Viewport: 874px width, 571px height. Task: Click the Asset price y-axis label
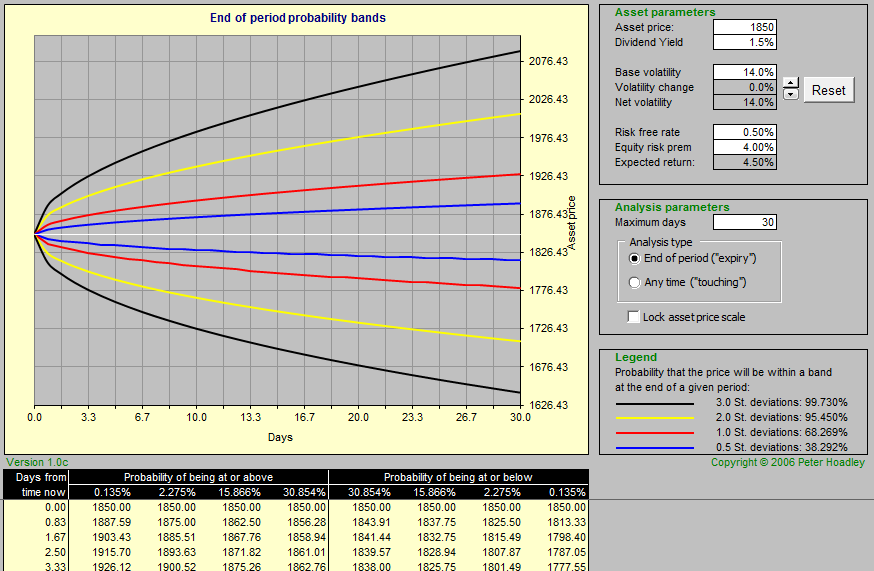pos(571,222)
